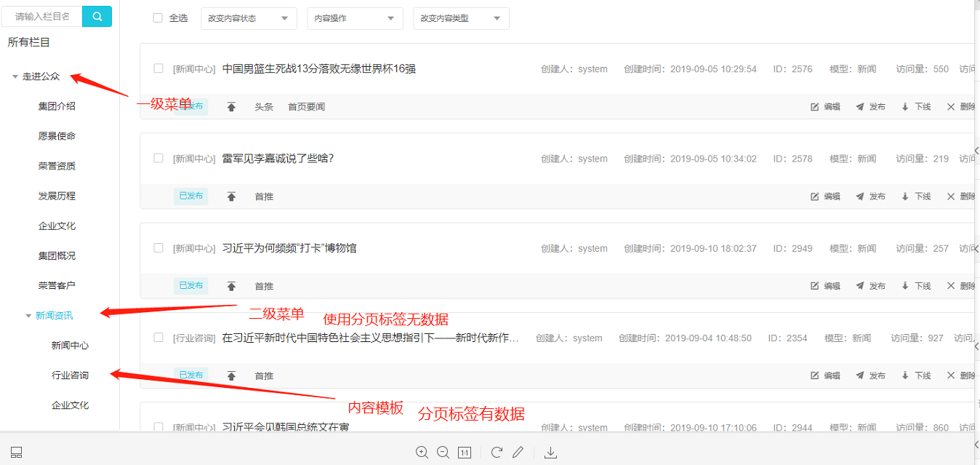
Task: Click 下线 down-arrow icon for 雷军见李嘉诚 article
Action: click(x=905, y=196)
